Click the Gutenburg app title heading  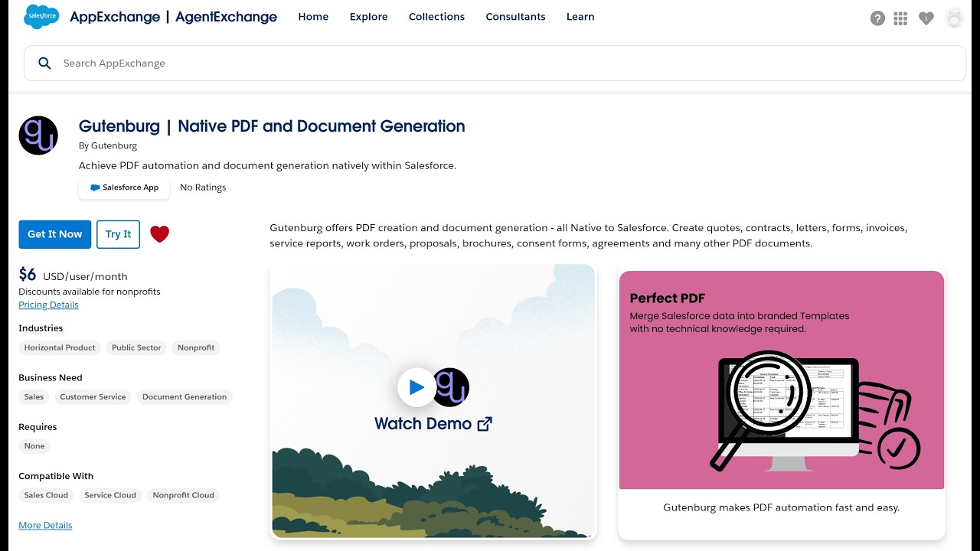pos(272,126)
